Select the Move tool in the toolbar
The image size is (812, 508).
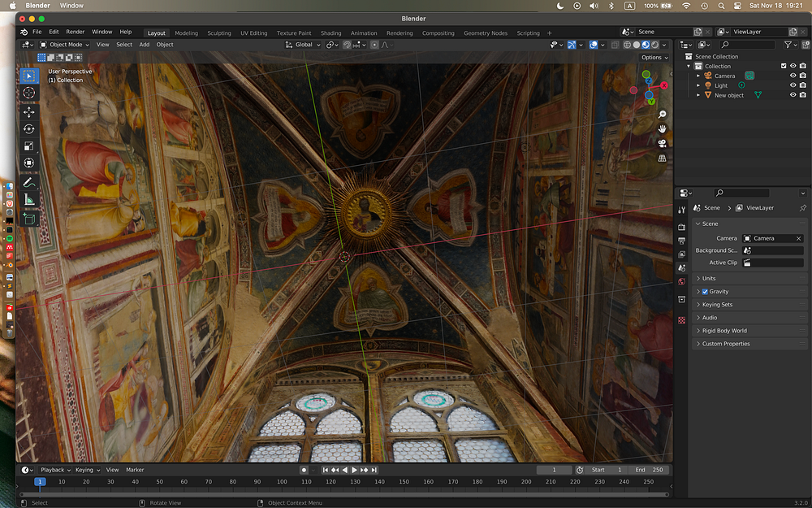pyautogui.click(x=29, y=111)
